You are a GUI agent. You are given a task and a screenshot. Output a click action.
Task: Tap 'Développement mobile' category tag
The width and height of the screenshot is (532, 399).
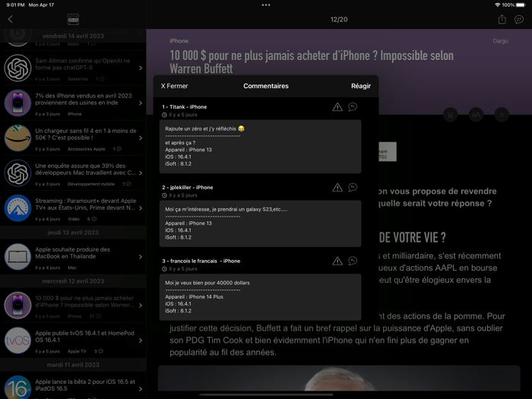[x=90, y=184]
